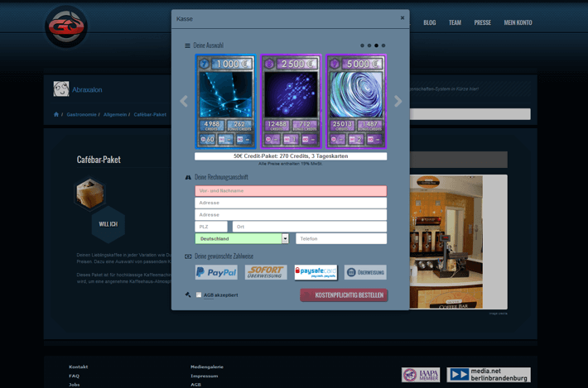The height and width of the screenshot is (388, 588).
Task: Focus the Vor- und Nachname field
Action: [291, 191]
